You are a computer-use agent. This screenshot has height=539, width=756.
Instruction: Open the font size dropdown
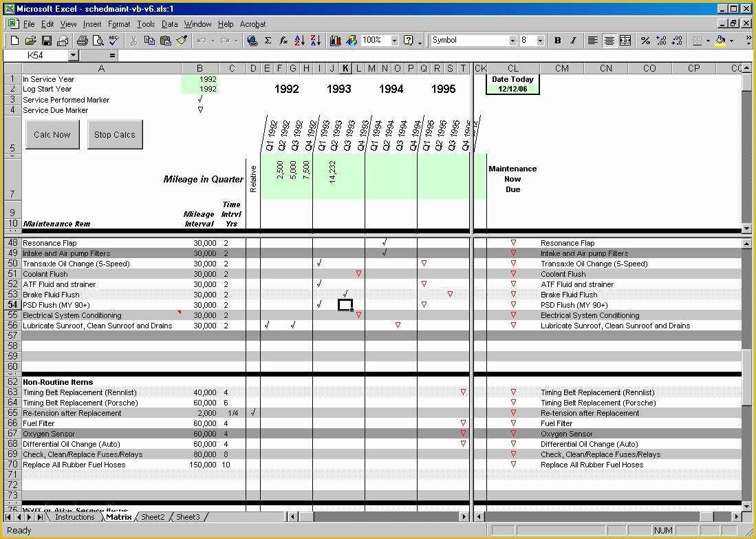tap(540, 40)
